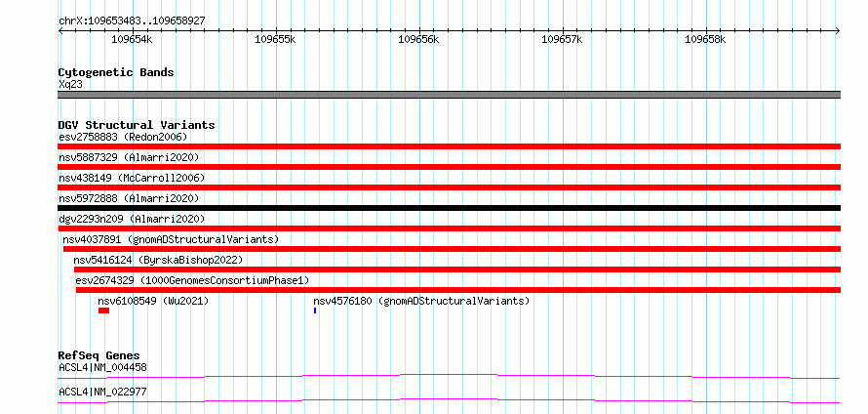Viewport: 868px width, 414px height.
Task: Click the 109656k ruler position
Action: pos(419,39)
